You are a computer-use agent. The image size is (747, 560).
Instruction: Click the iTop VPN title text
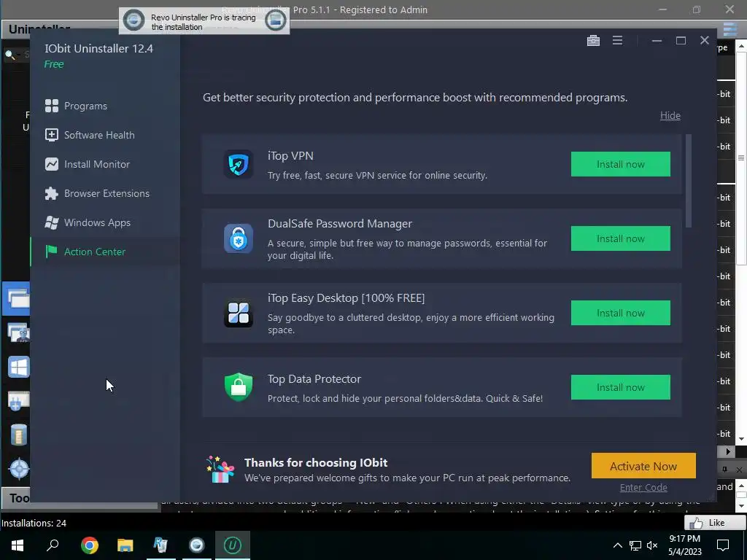point(290,156)
